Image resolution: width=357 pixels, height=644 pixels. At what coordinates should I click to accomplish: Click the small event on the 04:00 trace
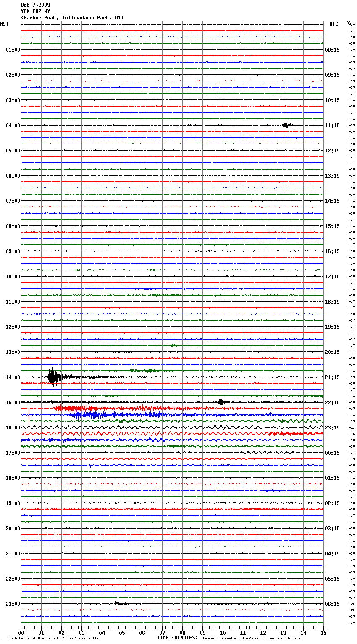pyautogui.click(x=287, y=125)
